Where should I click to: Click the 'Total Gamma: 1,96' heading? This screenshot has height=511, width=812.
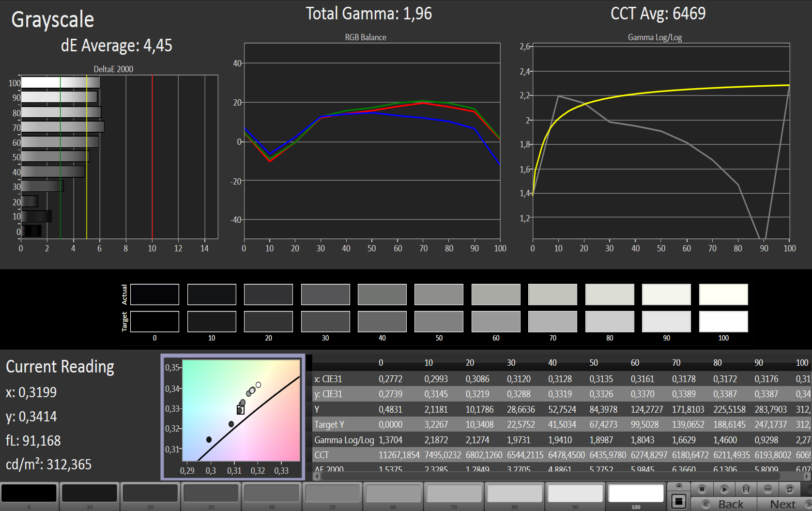click(x=369, y=14)
